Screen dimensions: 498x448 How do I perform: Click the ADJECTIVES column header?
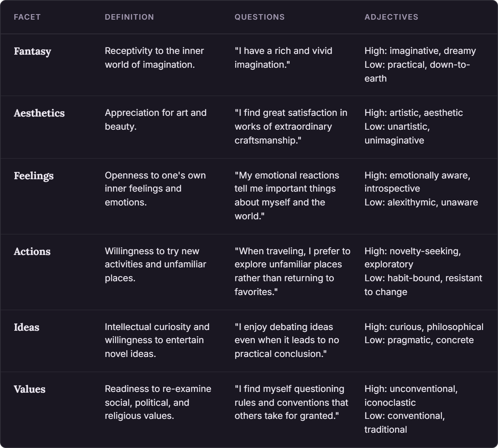pos(391,17)
